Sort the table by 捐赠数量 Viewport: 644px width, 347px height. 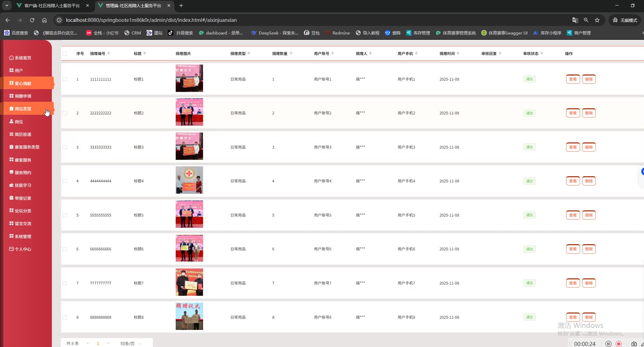pyautogui.click(x=291, y=53)
